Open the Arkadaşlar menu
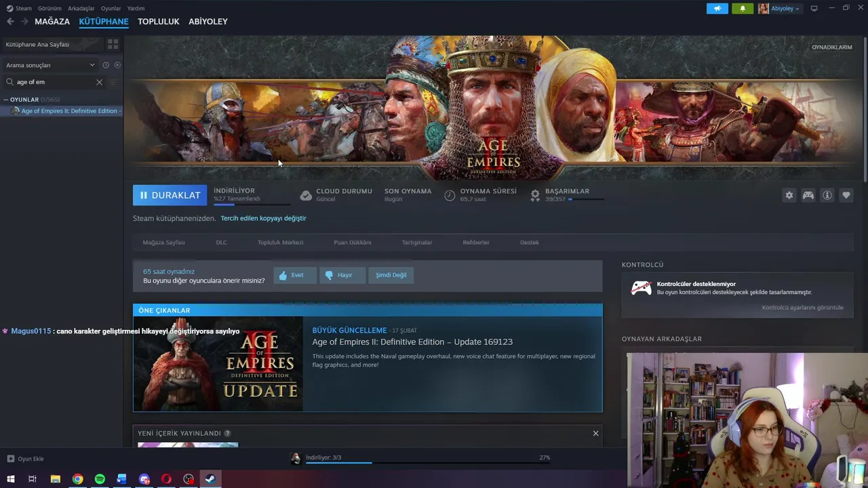The image size is (868, 488). 81,8
